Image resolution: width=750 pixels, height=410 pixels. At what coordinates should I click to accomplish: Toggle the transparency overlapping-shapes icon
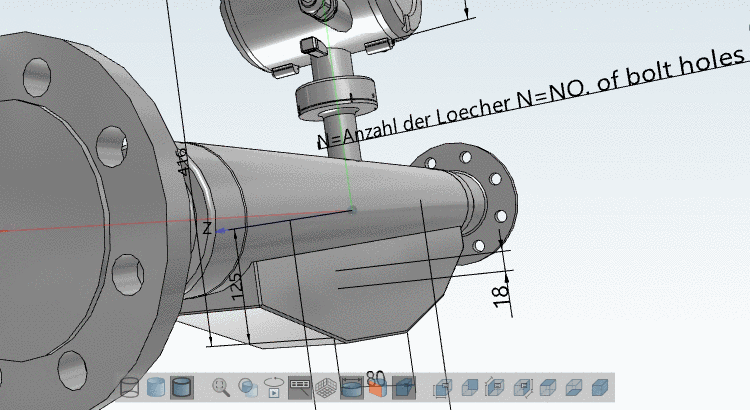click(x=248, y=387)
